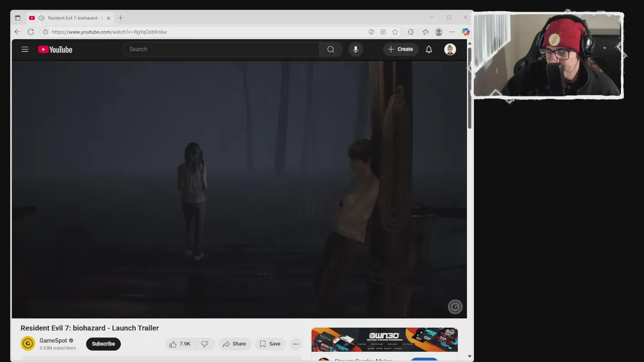Start voice search with microphone icon

coord(356,49)
